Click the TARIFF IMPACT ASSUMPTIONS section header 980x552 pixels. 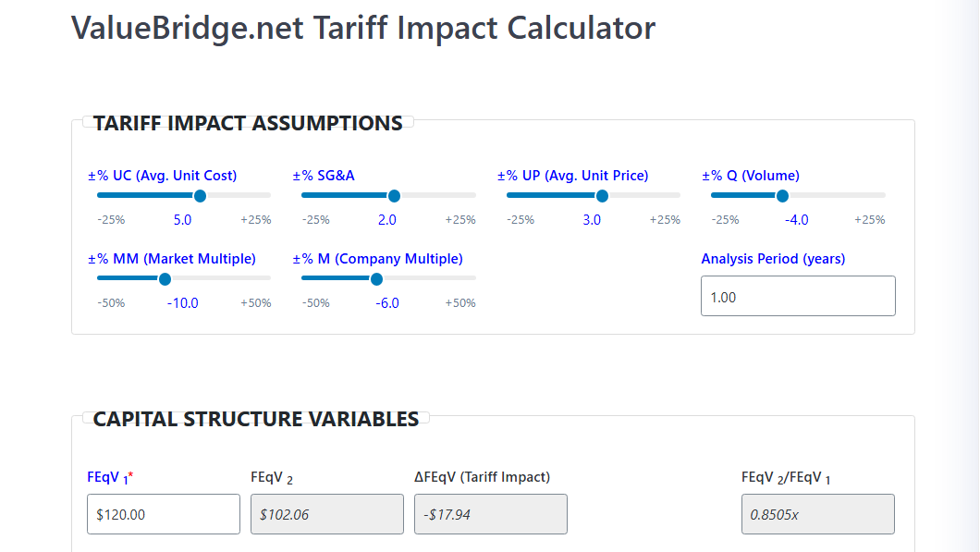pos(248,123)
